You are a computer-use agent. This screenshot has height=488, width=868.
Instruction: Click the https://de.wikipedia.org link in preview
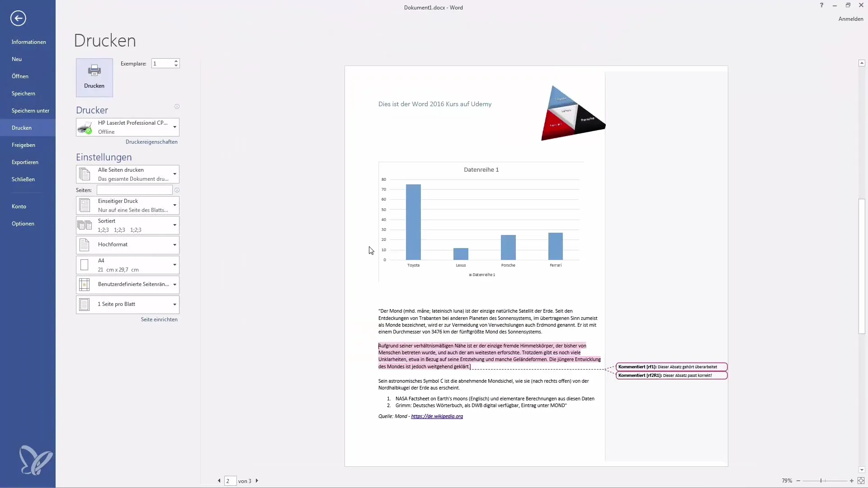click(437, 417)
